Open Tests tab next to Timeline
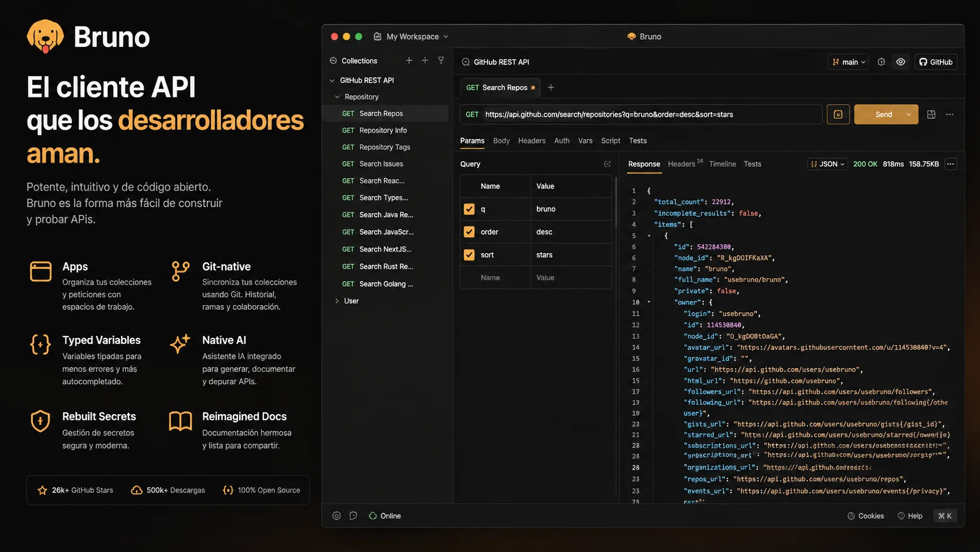The image size is (980, 552). [x=752, y=164]
